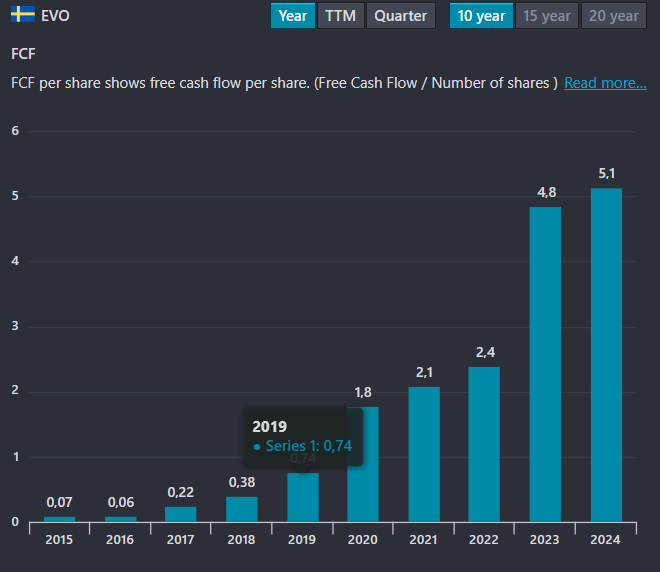Click the 2015 x-axis year label

59,539
